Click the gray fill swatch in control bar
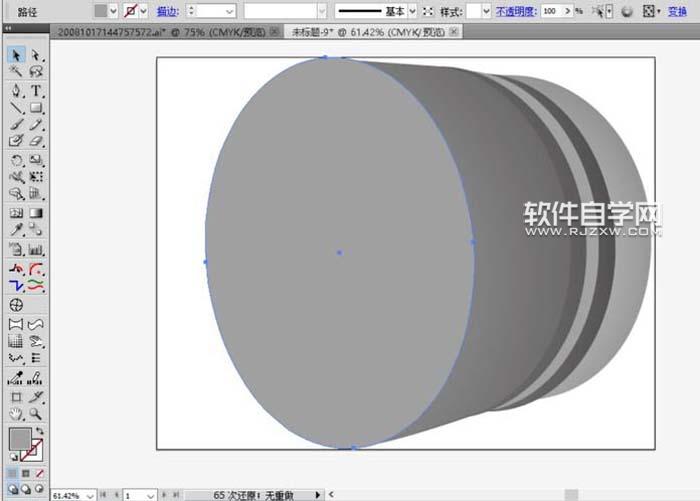This screenshot has height=501, width=700. (x=101, y=11)
